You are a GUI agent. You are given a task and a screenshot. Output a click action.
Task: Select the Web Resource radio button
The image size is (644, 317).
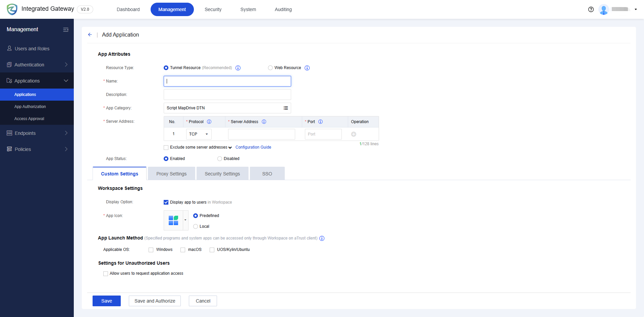click(x=270, y=68)
